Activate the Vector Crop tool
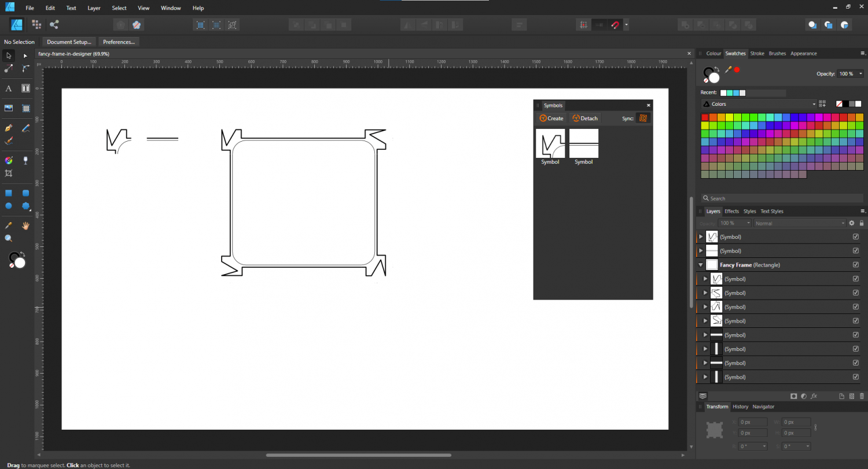868x469 pixels. 8,173
